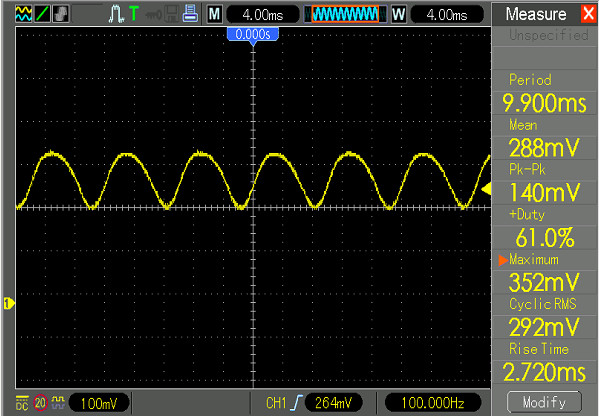Toggle the DC coupling indicator
The height and width of the screenshot is (416, 599).
pos(22,403)
